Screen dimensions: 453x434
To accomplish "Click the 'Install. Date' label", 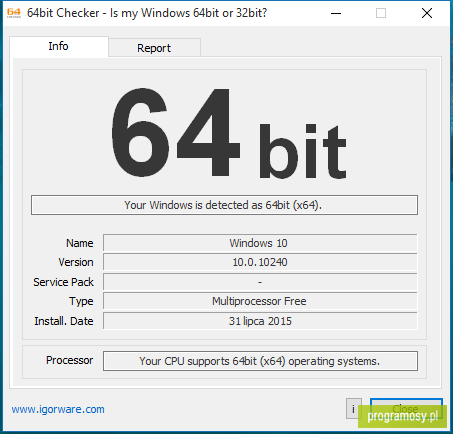I will (64, 321).
